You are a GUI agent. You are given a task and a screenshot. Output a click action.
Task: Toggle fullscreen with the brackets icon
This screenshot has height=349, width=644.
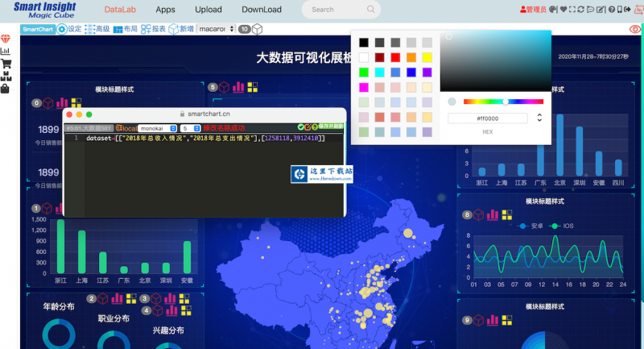point(572,10)
